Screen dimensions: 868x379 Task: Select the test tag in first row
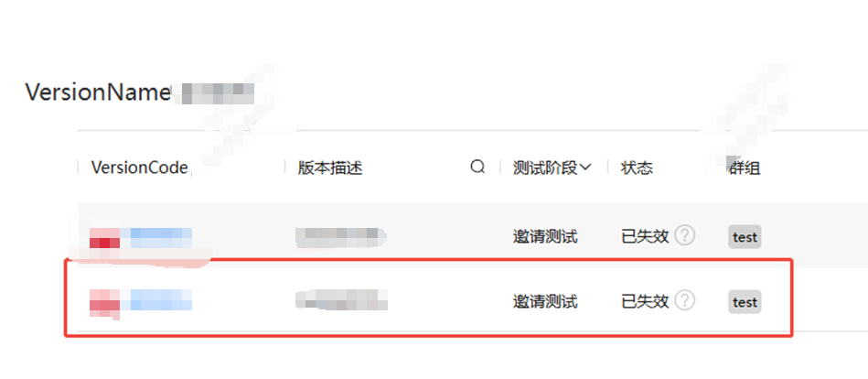click(x=745, y=237)
